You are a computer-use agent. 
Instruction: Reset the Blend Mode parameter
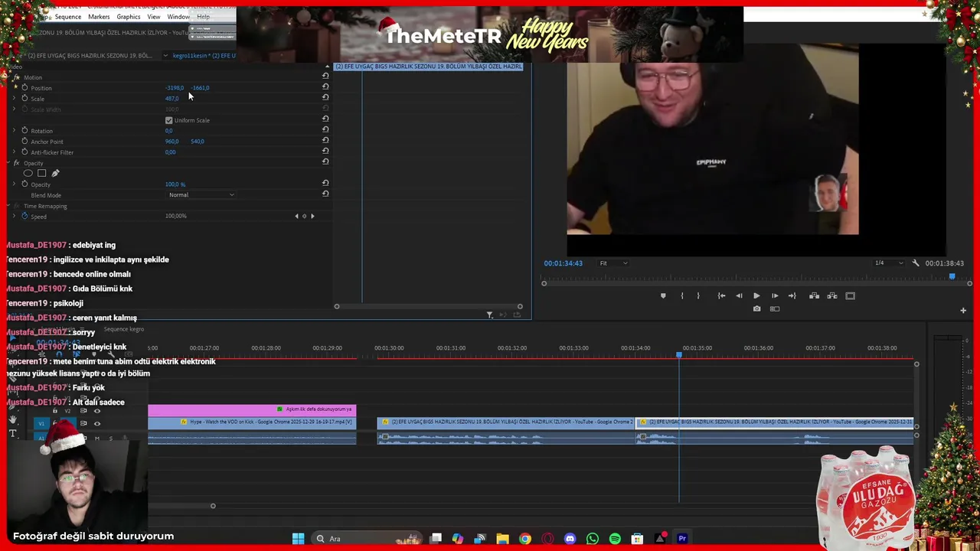coord(325,194)
